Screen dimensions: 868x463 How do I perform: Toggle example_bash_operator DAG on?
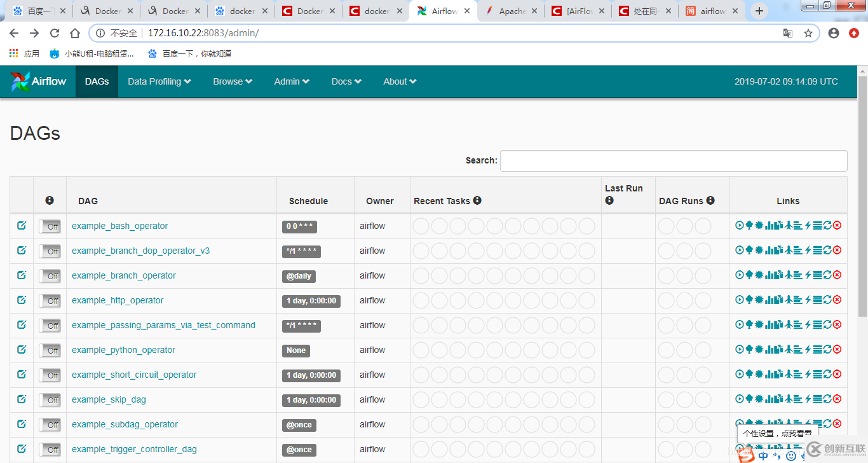click(50, 226)
